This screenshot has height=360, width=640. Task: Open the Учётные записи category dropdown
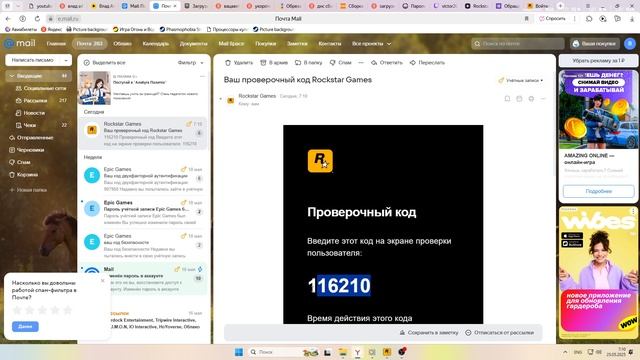tap(521, 80)
